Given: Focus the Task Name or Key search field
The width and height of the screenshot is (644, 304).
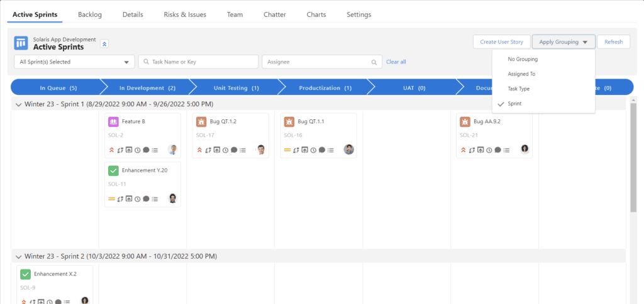Looking at the screenshot, I should (199, 62).
